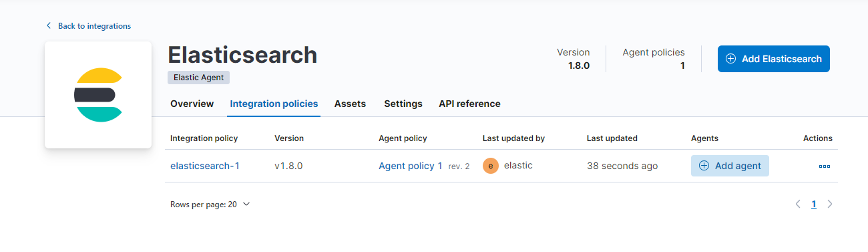Image resolution: width=868 pixels, height=252 pixels.
Task: Select the Integration policies tab
Action: (274, 104)
